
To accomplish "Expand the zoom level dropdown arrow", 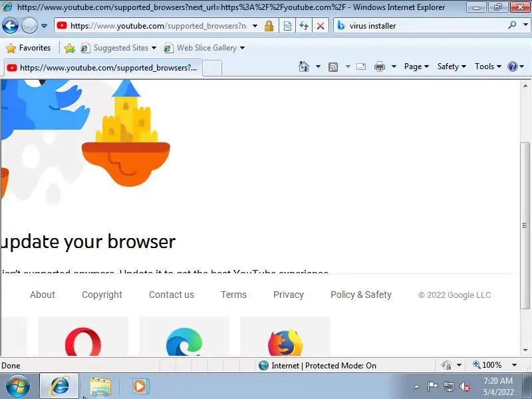I will point(514,365).
